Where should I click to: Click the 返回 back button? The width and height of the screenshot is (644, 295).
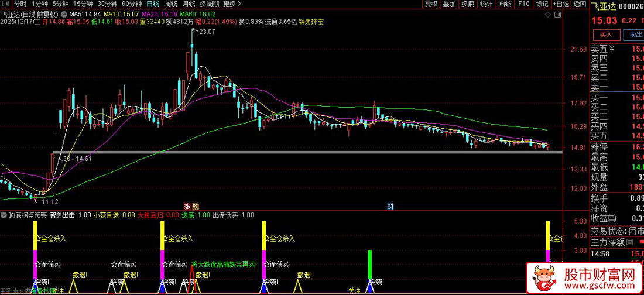pyautogui.click(x=580, y=4)
